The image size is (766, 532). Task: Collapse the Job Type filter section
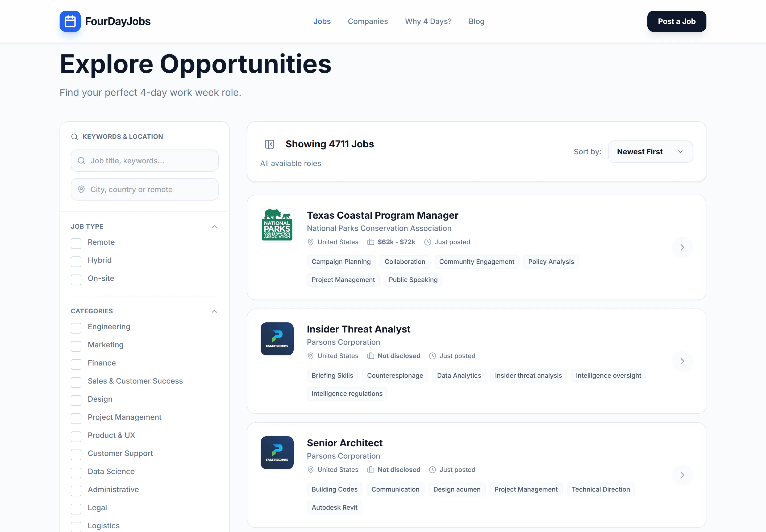214,227
